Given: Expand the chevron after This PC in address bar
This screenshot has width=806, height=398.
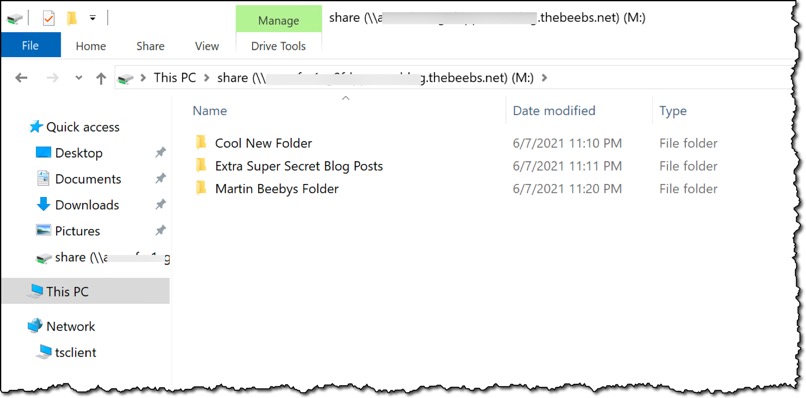Looking at the screenshot, I should 207,78.
